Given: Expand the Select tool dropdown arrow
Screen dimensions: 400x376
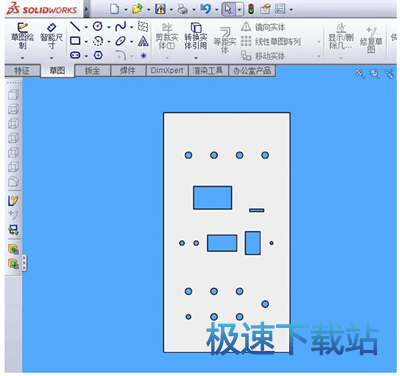Looking at the screenshot, I should [239, 9].
